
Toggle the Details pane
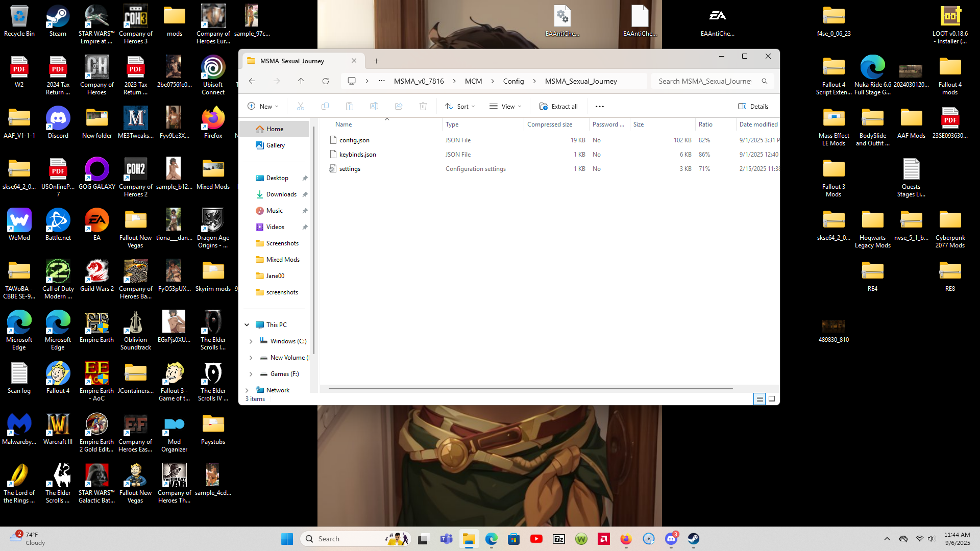753,107
